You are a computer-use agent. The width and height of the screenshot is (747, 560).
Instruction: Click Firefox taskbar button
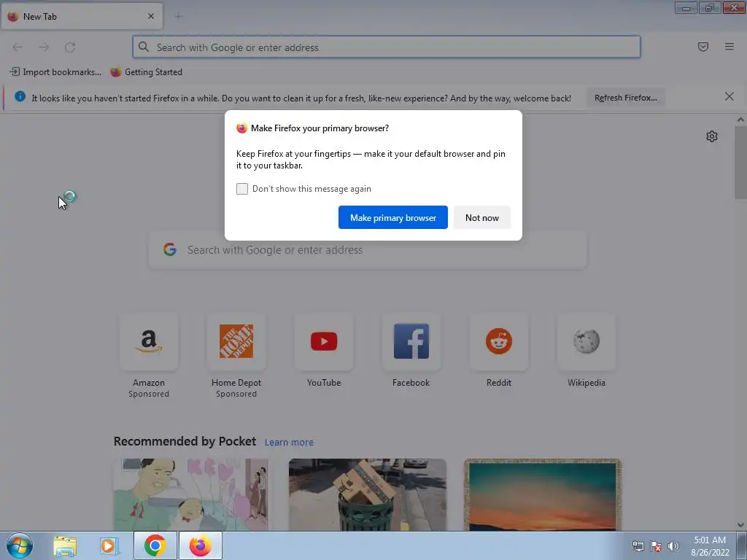click(x=201, y=545)
